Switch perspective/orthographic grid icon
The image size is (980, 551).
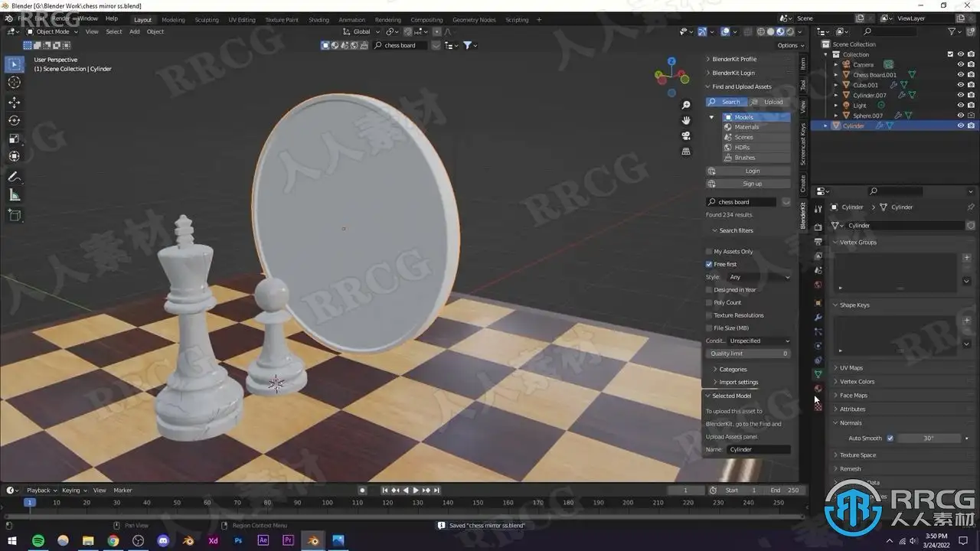686,151
